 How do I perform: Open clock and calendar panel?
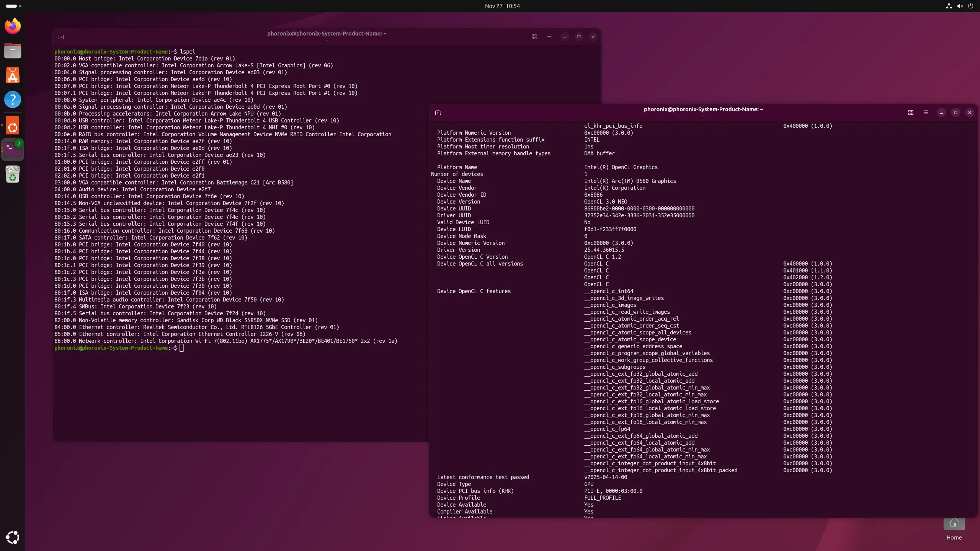[502, 6]
